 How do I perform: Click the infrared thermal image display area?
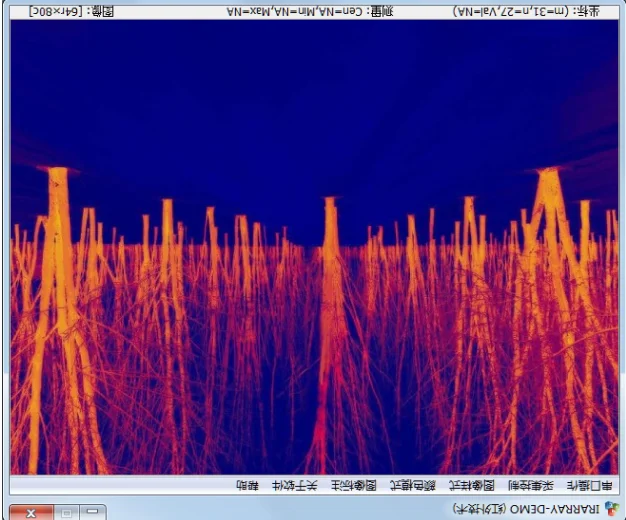tap(314, 247)
